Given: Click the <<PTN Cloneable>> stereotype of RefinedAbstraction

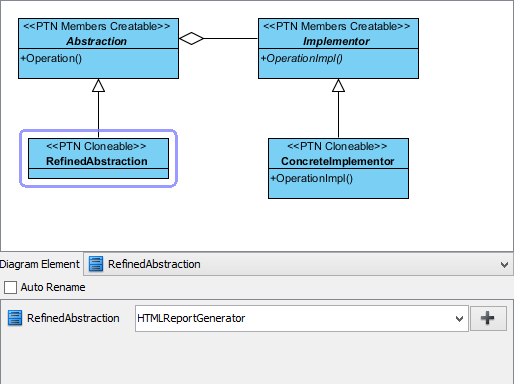Looking at the screenshot, I should (x=96, y=146).
